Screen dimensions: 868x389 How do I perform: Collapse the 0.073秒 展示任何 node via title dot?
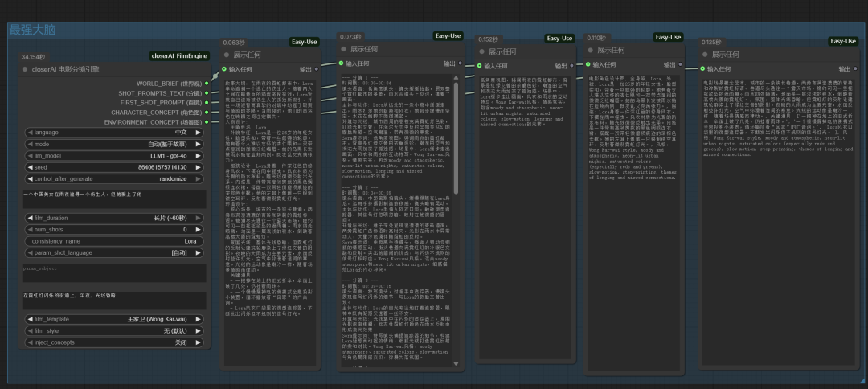pyautogui.click(x=343, y=49)
